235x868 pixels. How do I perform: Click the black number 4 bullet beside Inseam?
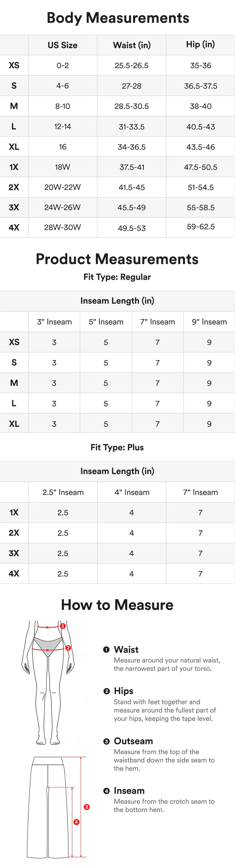[106, 791]
